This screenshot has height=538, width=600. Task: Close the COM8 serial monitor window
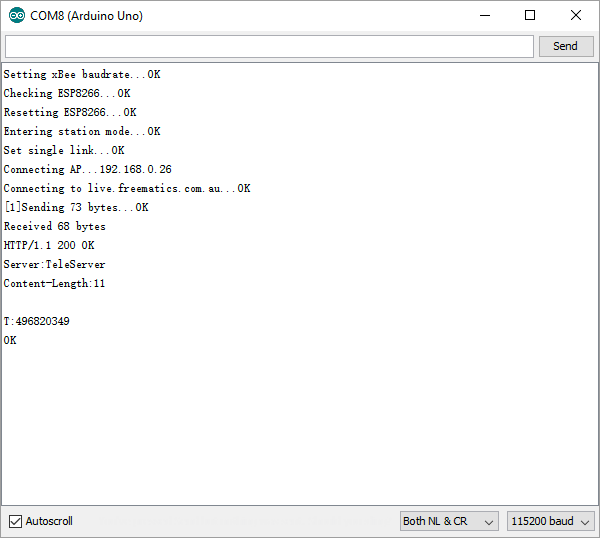coord(576,16)
